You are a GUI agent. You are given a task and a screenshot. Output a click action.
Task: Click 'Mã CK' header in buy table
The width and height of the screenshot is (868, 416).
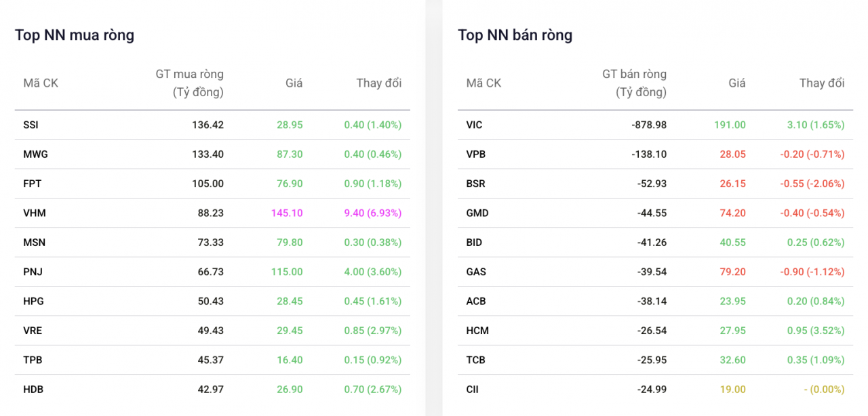click(x=41, y=83)
